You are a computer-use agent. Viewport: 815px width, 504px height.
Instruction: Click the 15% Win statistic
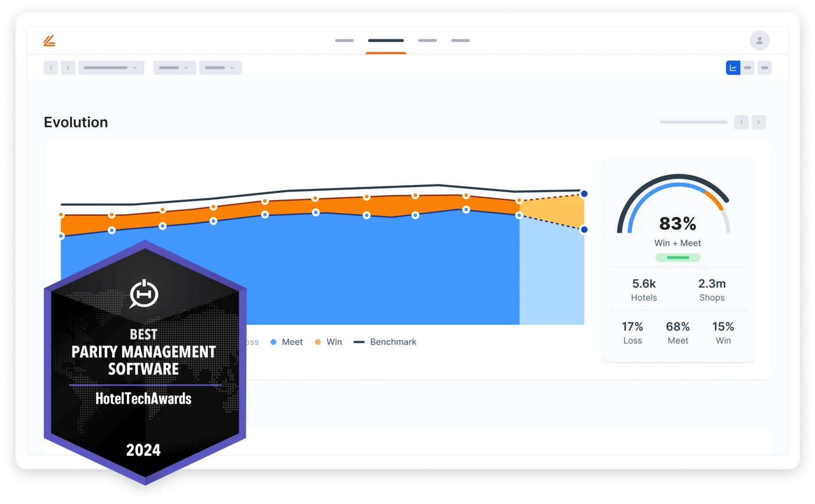[723, 333]
